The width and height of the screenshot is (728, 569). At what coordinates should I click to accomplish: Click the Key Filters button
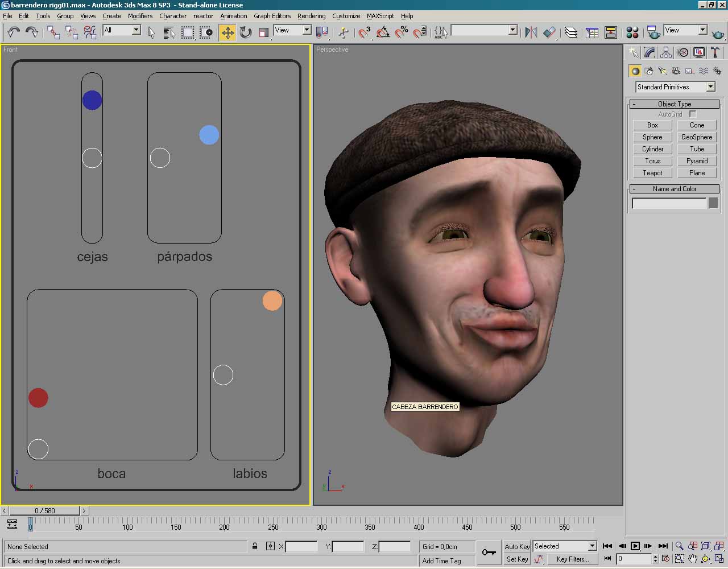[x=572, y=559]
